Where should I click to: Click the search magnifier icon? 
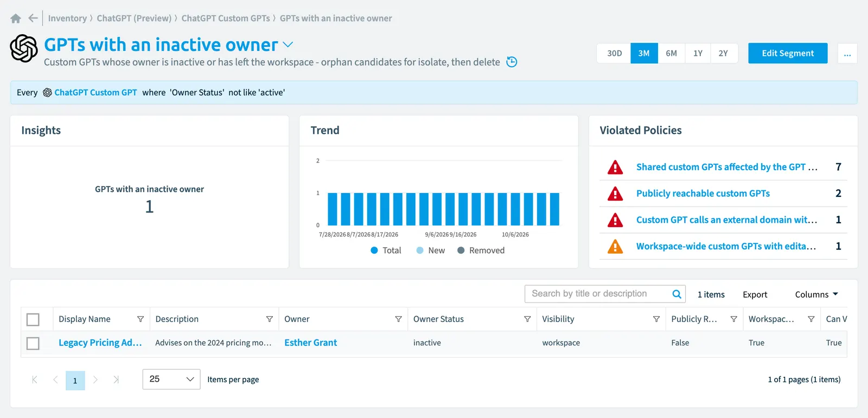pos(676,294)
